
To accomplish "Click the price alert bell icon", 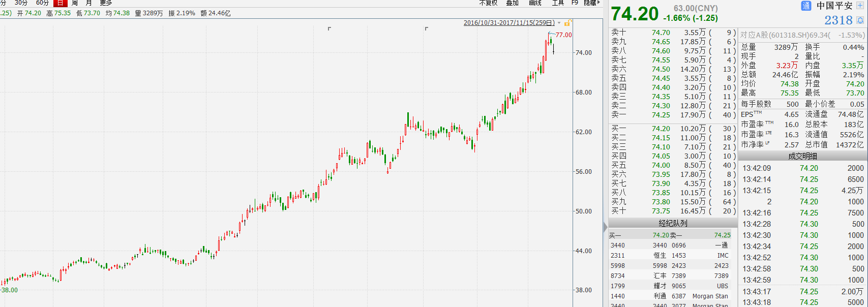I will pos(860,20).
